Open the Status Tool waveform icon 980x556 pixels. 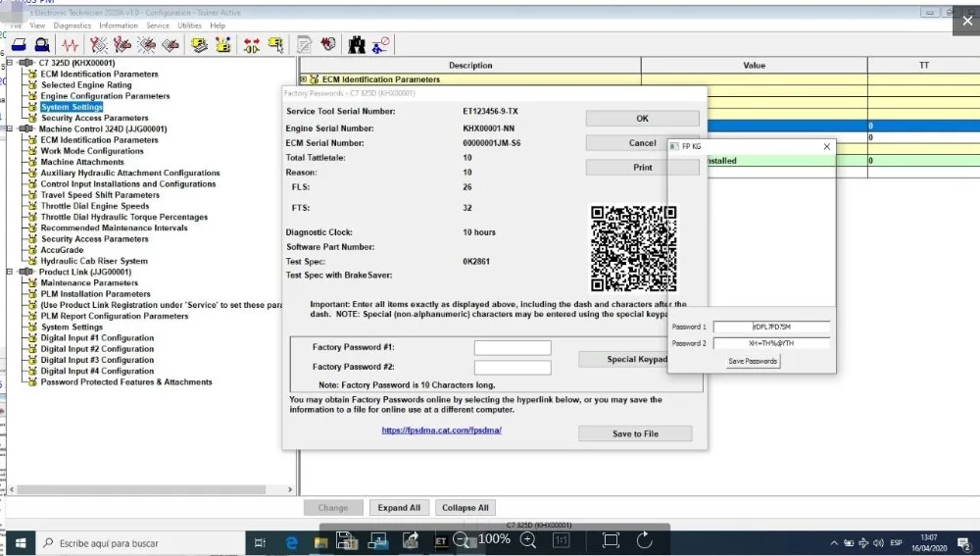70,45
